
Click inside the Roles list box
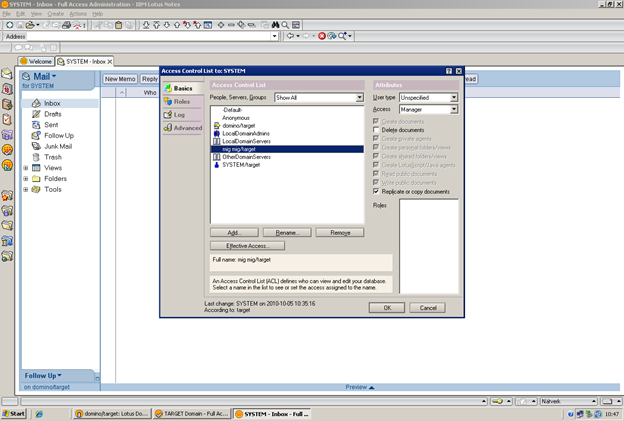pyautogui.click(x=429, y=246)
